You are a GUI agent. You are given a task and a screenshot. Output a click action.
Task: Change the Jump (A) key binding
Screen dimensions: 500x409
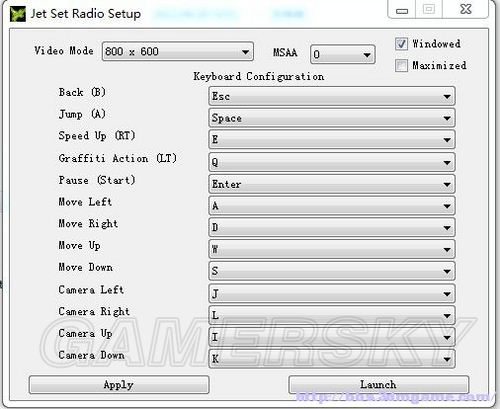tap(332, 118)
